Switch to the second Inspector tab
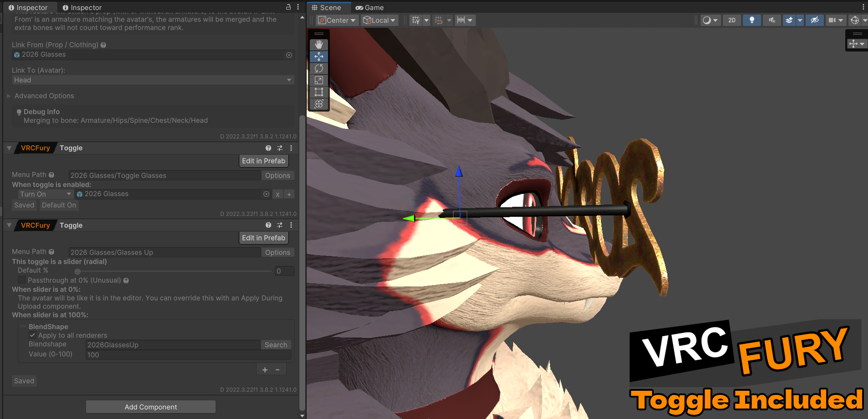Viewport: 868px width, 419px height. coord(82,8)
